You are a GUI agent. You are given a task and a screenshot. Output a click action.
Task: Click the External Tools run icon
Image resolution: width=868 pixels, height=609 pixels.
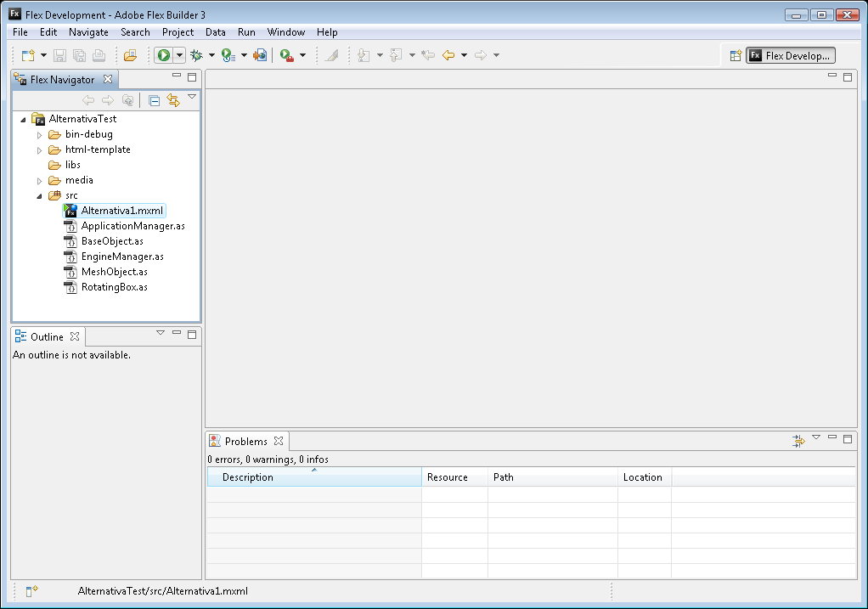click(x=286, y=55)
